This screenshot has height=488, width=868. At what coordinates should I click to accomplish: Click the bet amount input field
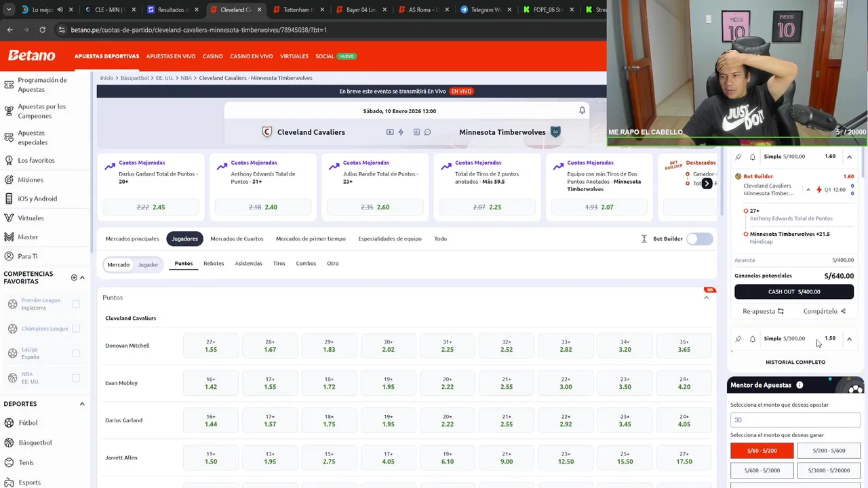[795, 420]
